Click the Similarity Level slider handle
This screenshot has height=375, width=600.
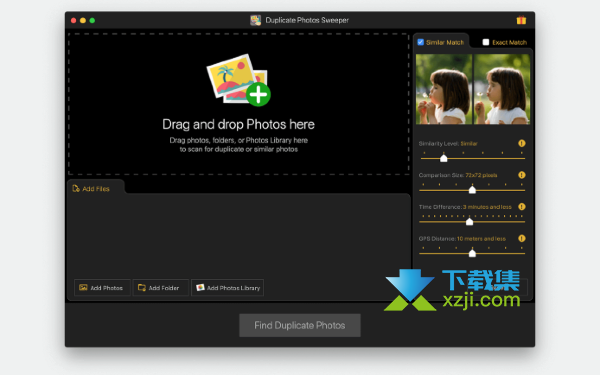(x=443, y=158)
